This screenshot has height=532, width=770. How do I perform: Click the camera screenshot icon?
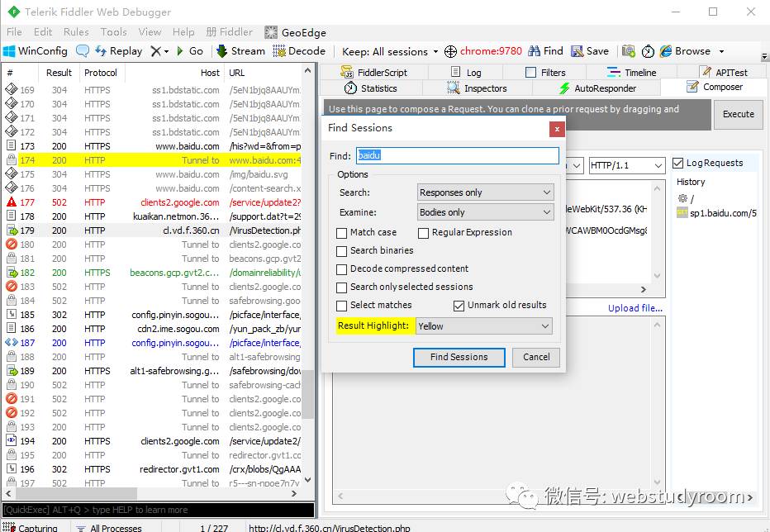[x=628, y=51]
